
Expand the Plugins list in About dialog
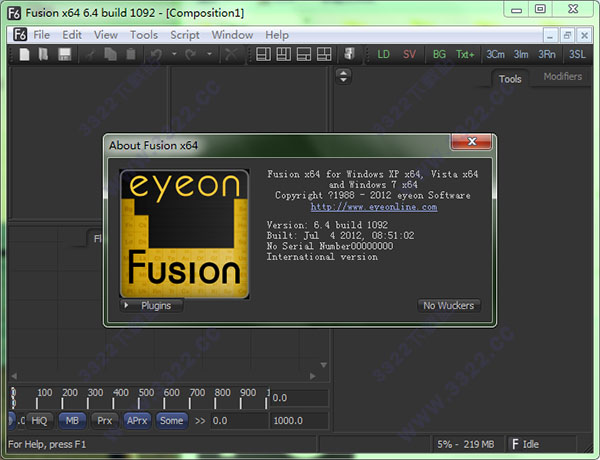pyautogui.click(x=152, y=305)
